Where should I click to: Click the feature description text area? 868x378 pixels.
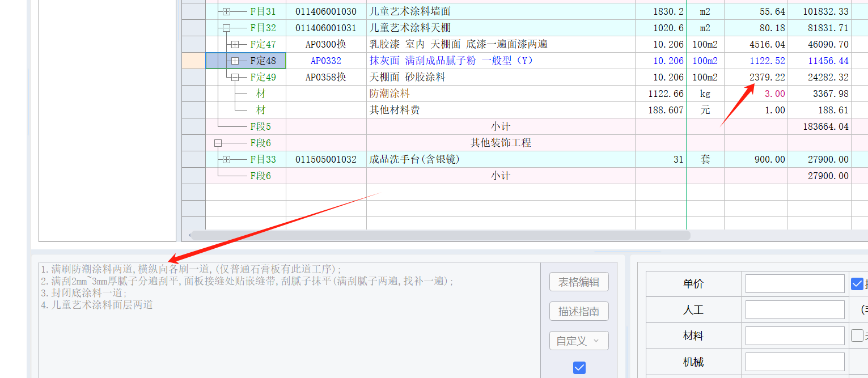(289, 320)
